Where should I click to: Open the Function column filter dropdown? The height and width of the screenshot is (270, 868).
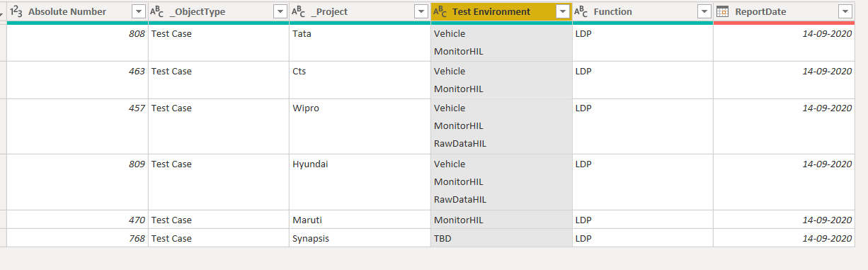click(704, 11)
